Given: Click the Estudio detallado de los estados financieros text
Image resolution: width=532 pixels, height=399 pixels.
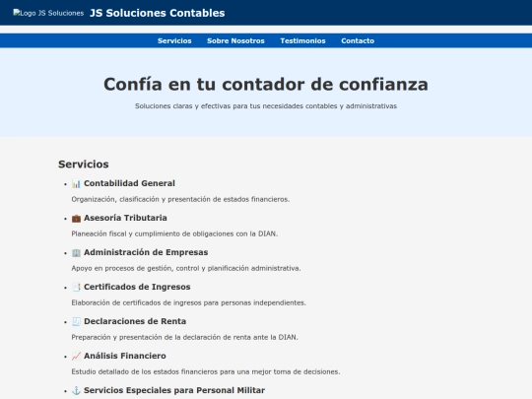Looking at the screenshot, I should [x=206, y=371].
